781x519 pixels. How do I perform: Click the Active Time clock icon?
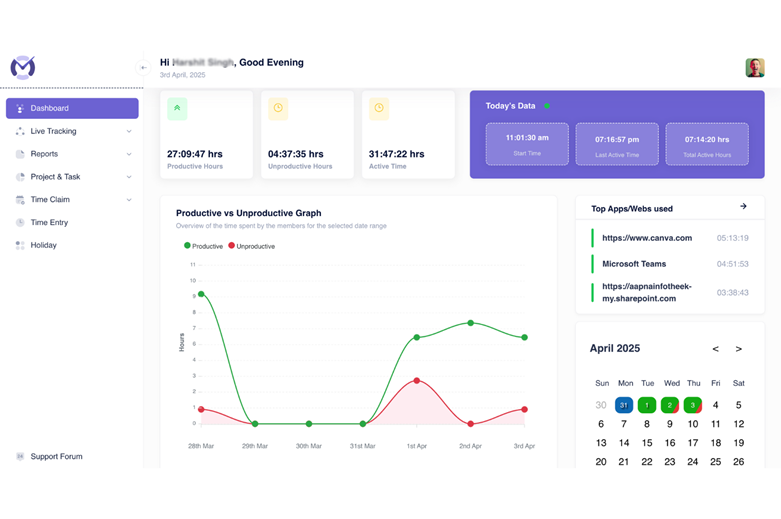point(379,108)
